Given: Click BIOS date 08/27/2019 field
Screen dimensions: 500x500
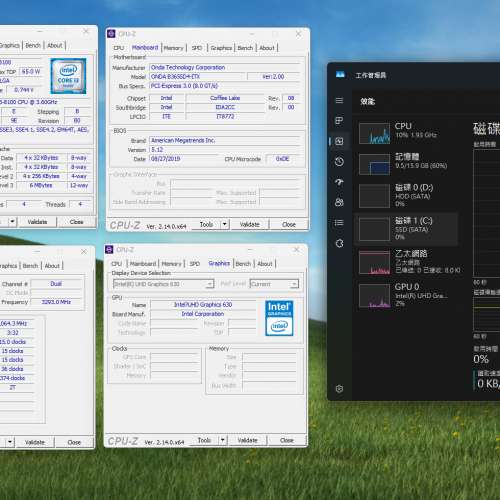Looking at the screenshot, I should coord(183,159).
